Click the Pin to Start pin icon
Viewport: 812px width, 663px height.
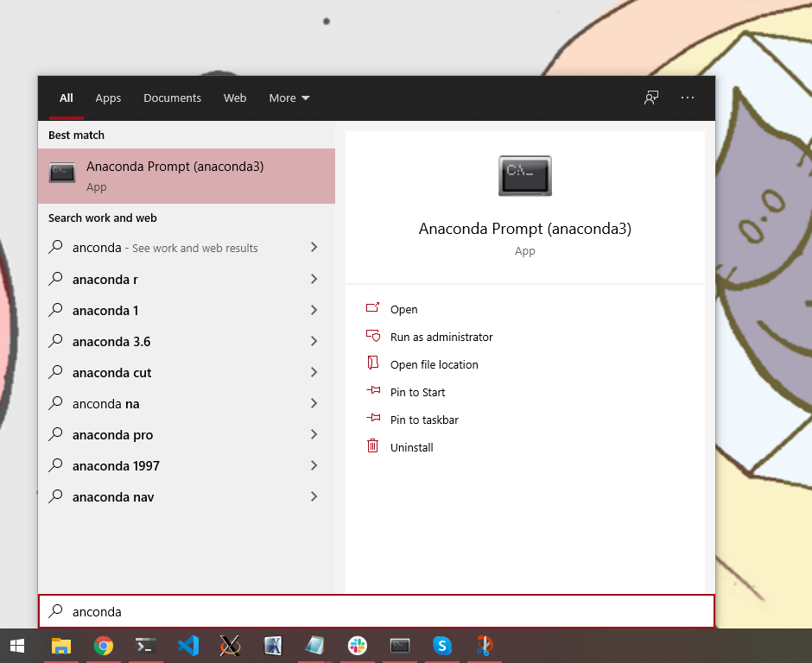coord(373,390)
